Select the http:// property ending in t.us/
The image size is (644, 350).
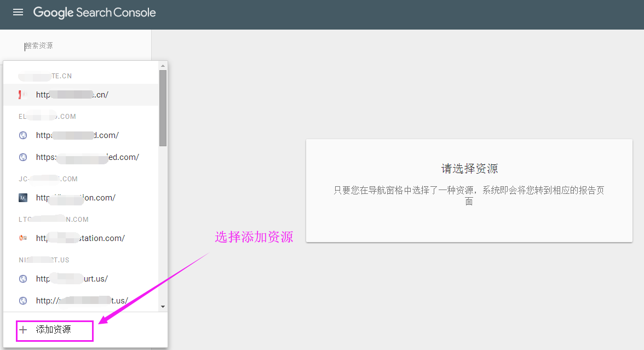coord(81,301)
